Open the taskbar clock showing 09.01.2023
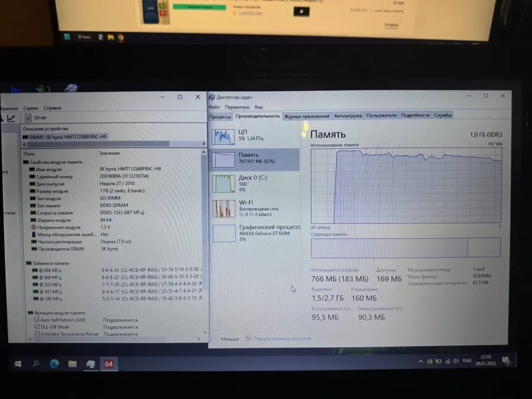 click(485, 360)
